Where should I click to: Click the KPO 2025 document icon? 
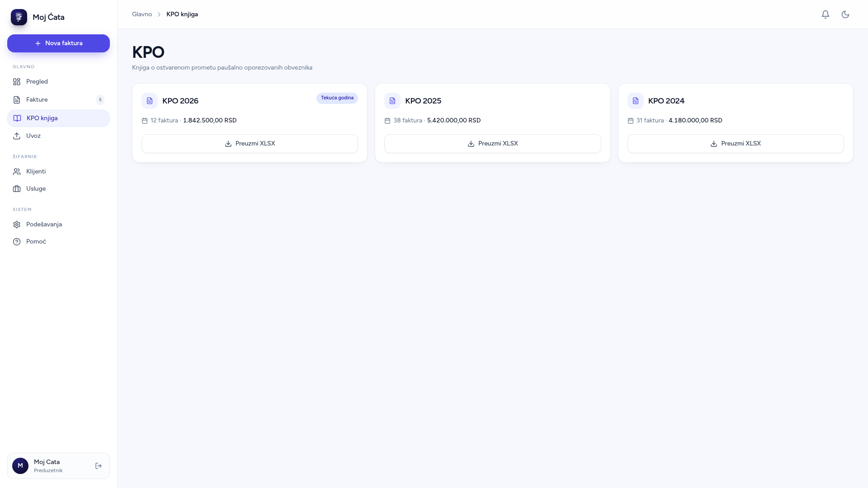coord(392,101)
